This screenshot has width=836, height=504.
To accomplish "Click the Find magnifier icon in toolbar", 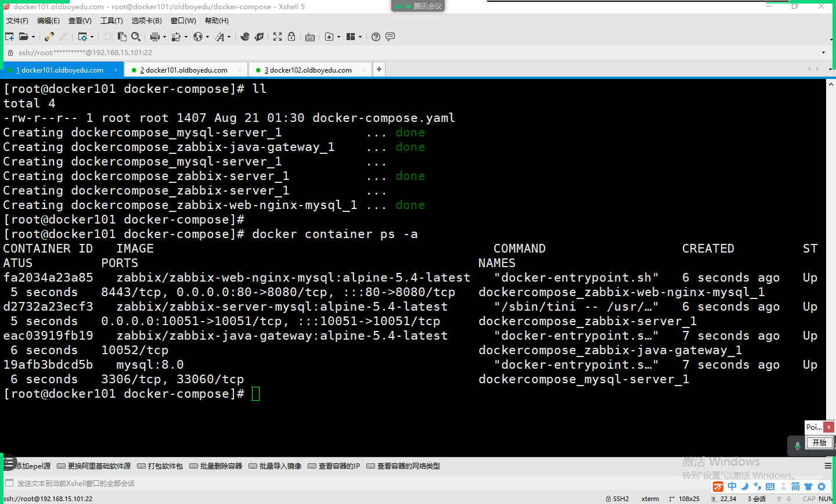I will (136, 37).
